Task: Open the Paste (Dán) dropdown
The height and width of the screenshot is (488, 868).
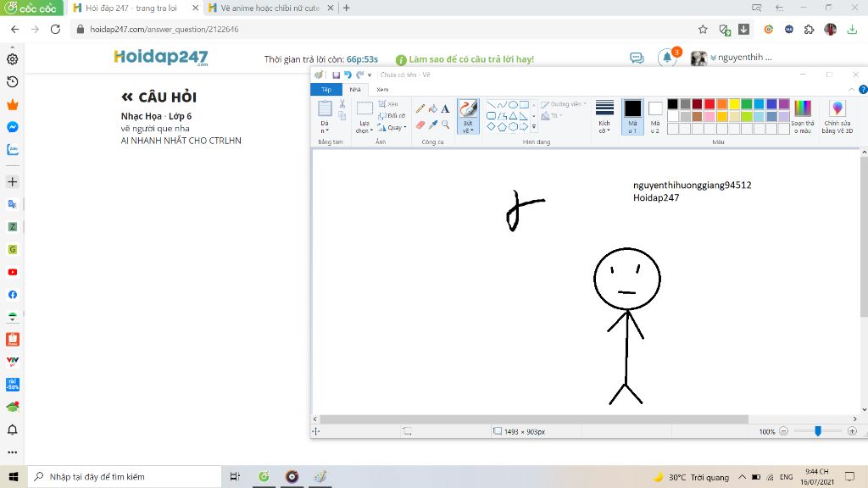Action: (325, 127)
